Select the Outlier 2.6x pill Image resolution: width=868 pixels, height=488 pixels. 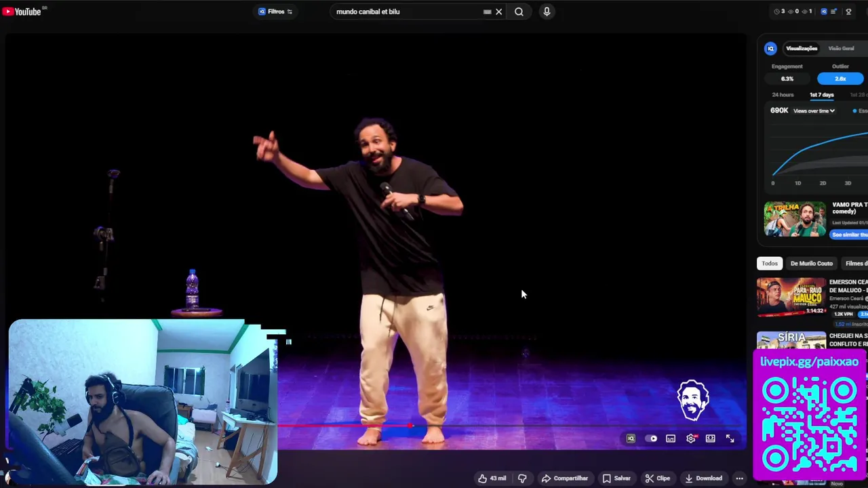[x=840, y=79]
